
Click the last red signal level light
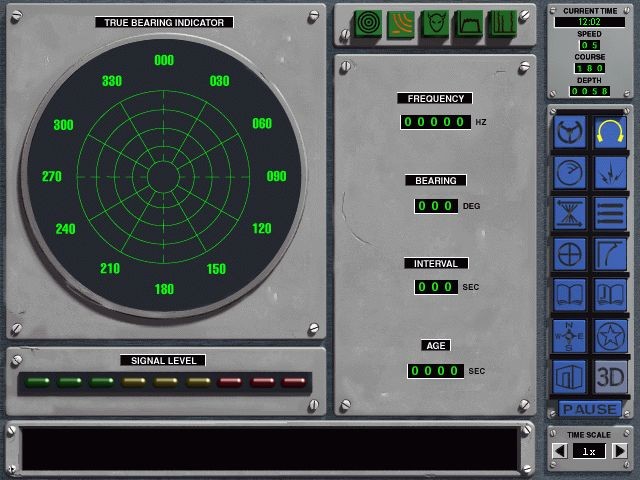(293, 382)
